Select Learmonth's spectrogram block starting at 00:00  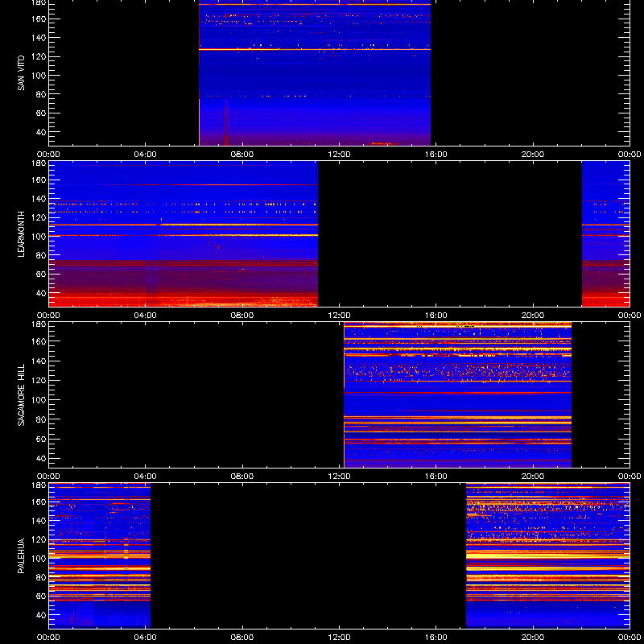pyautogui.click(x=184, y=233)
